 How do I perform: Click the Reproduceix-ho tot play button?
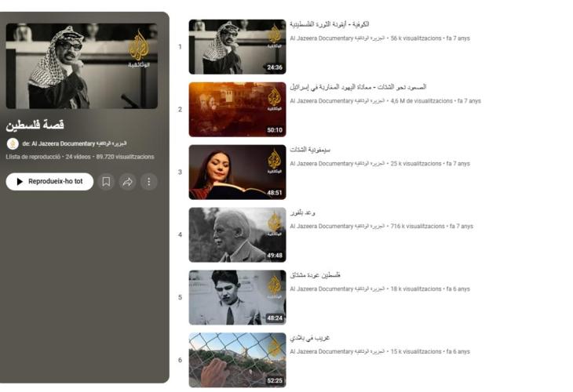49,181
